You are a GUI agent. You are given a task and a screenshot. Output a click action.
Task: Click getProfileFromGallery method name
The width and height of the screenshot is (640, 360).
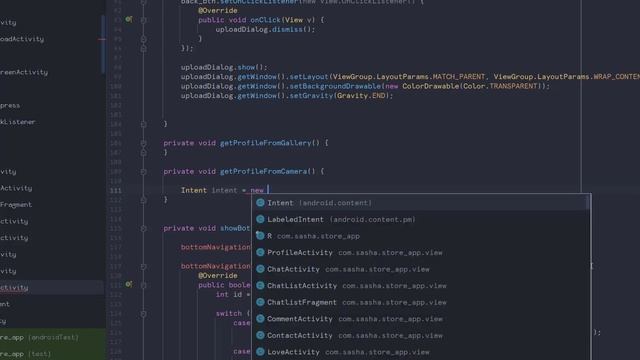pos(266,143)
